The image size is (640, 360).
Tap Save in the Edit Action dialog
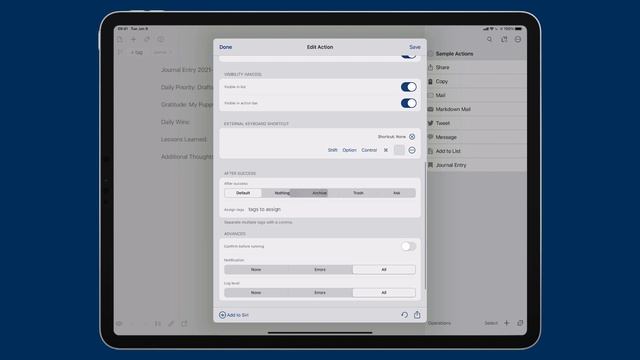point(415,47)
